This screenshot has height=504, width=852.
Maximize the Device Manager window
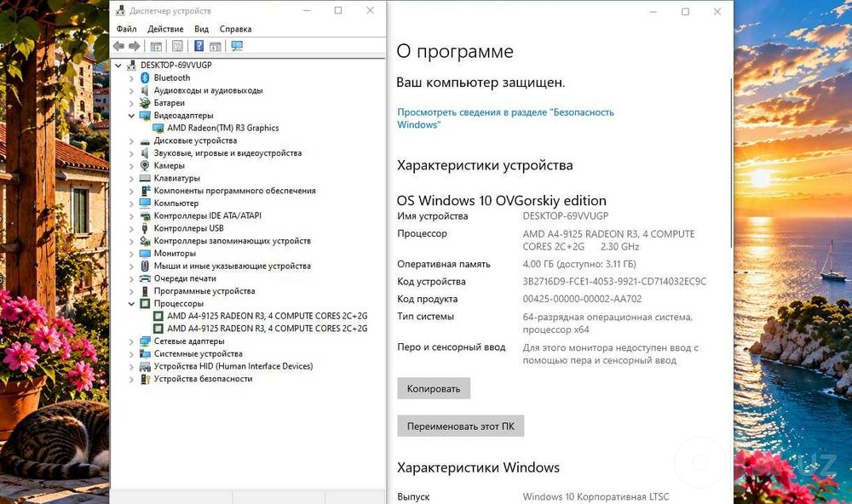click(x=338, y=10)
